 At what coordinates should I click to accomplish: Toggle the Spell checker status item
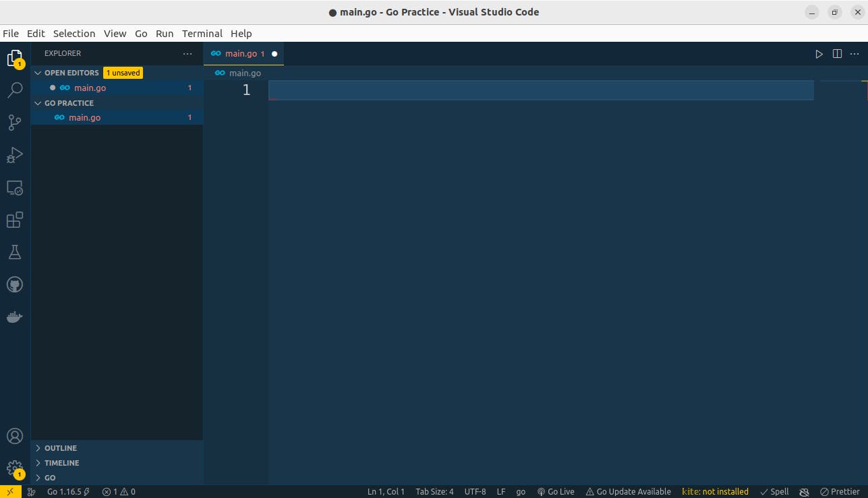pyautogui.click(x=774, y=492)
